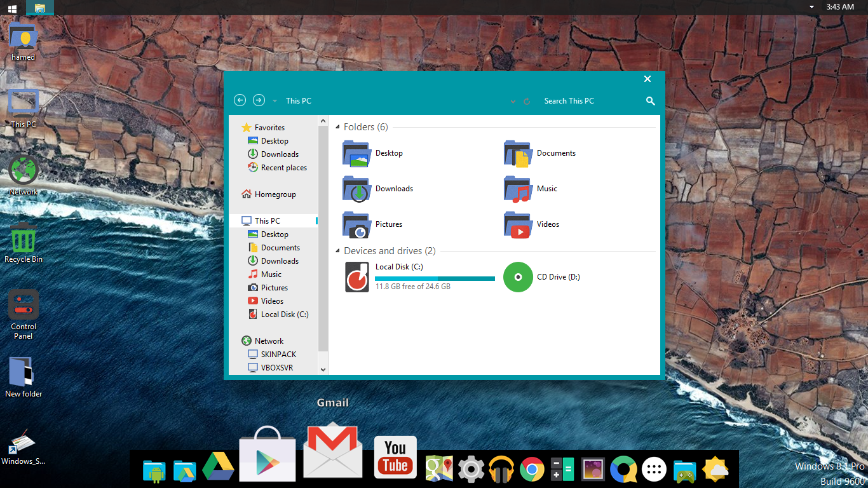Open Gmail from the dock
The image size is (868, 488).
[332, 451]
